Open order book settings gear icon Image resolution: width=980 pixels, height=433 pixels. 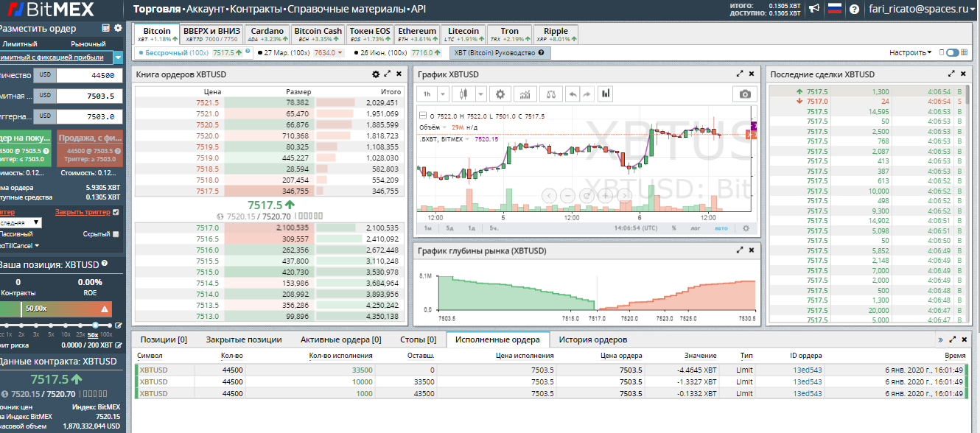[x=376, y=74]
